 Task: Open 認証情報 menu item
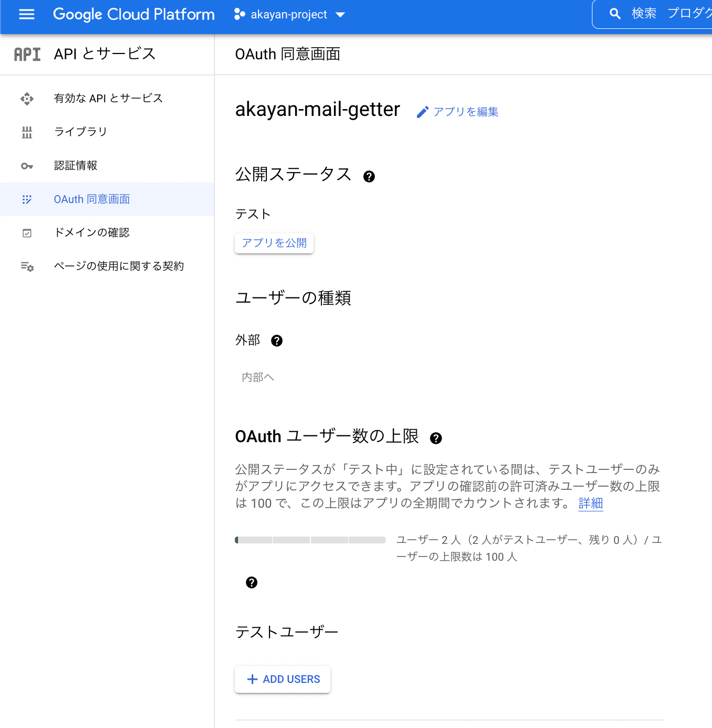(x=107, y=166)
